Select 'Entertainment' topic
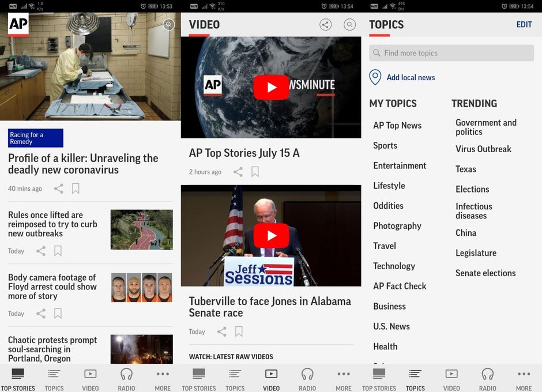Screen dimensions: 542x392 tap(400, 165)
